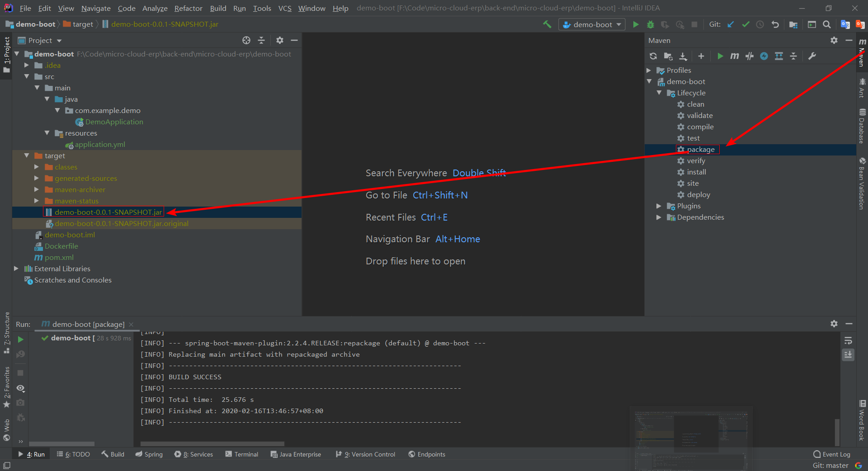Open Project Structure from the top toolbar
This screenshot has width=868, height=471.
(x=793, y=24)
